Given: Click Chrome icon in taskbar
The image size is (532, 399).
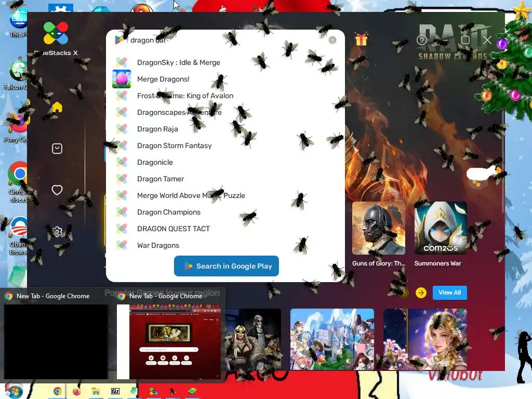Looking at the screenshot, I should tap(58, 391).
